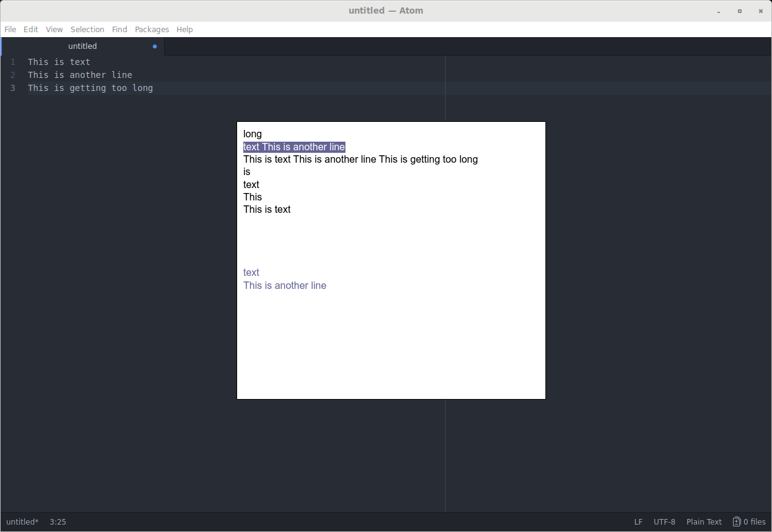Open the Find menu
772x532 pixels.
[119, 29]
